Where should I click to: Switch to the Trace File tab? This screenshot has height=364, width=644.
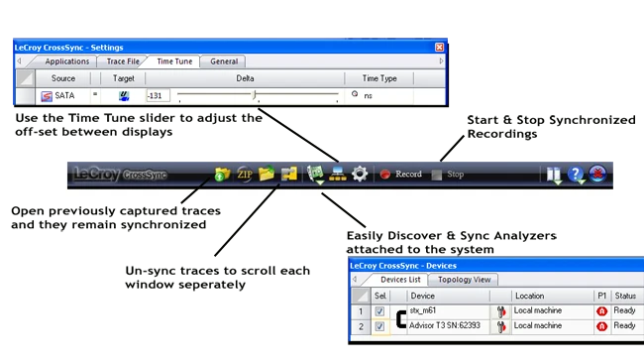(123, 61)
